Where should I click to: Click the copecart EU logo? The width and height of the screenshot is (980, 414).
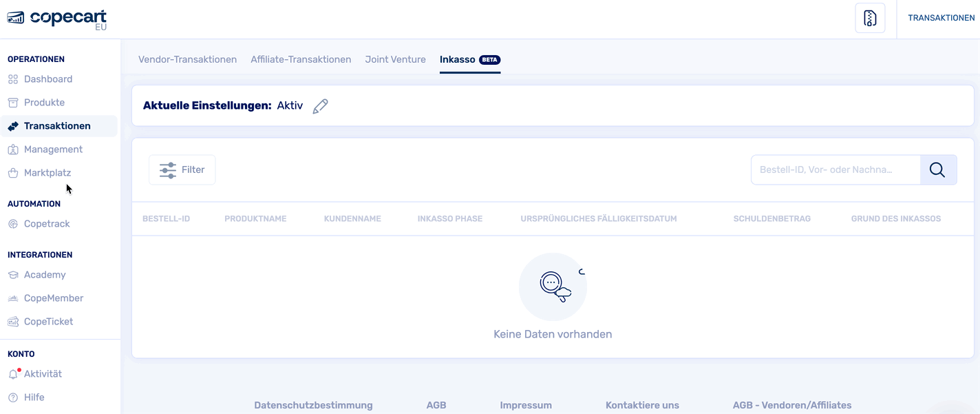[x=57, y=19]
